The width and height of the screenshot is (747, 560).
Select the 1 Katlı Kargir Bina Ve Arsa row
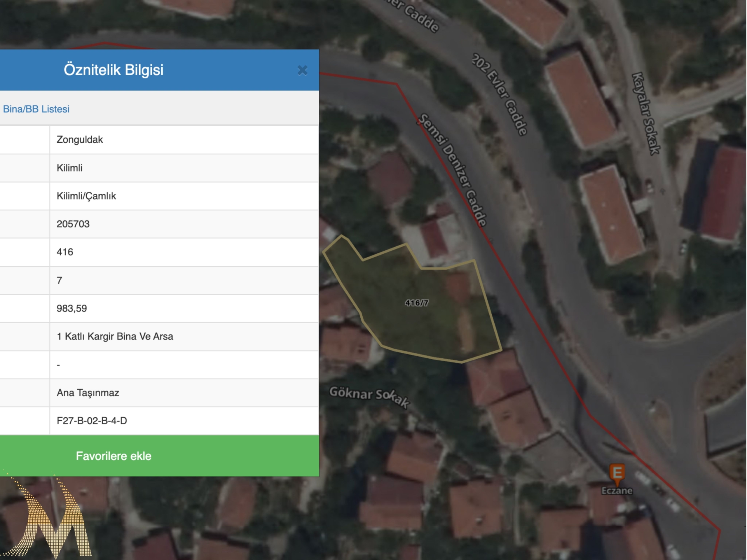115,337
